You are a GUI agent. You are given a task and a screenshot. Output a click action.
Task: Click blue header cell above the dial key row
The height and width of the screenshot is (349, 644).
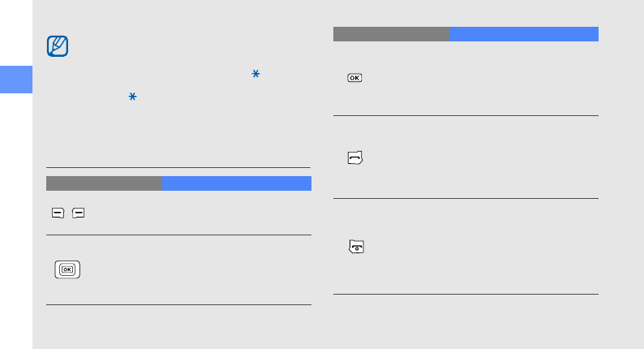(x=523, y=34)
